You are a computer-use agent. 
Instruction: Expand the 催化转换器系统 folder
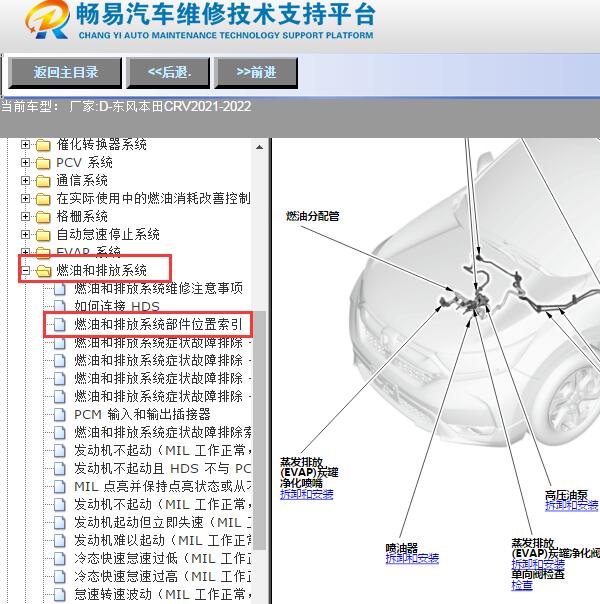tap(25, 144)
